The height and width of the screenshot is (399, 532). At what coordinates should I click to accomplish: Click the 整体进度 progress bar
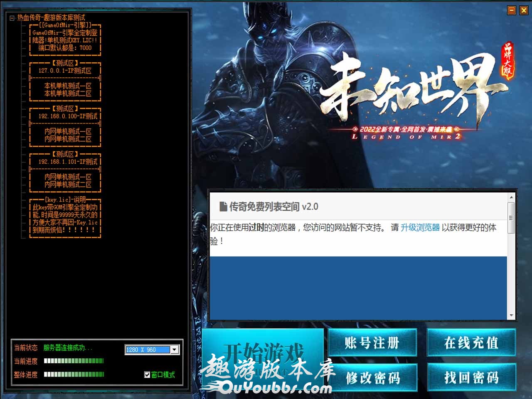(74, 374)
